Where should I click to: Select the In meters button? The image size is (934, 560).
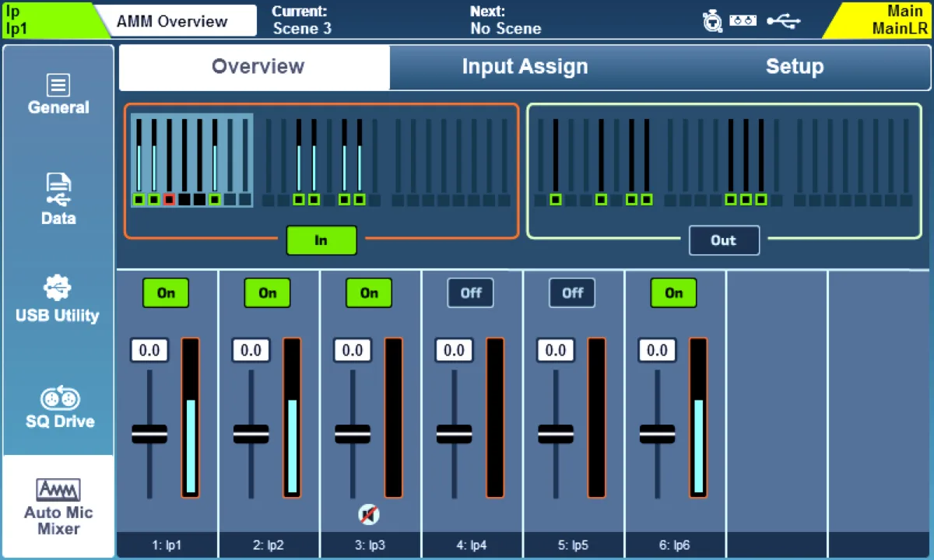coord(321,240)
